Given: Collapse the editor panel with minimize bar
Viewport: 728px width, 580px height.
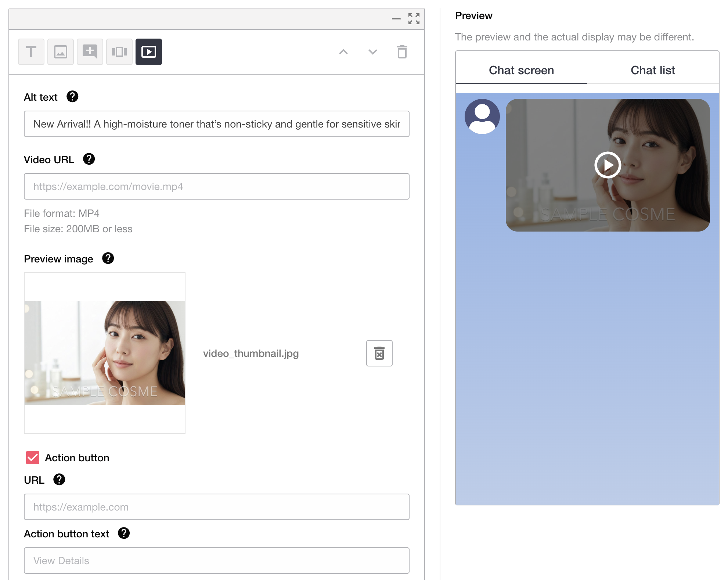Looking at the screenshot, I should (x=396, y=19).
